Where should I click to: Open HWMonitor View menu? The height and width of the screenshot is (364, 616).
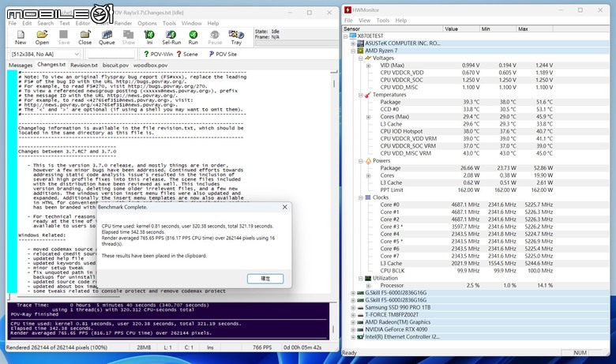[x=364, y=21]
